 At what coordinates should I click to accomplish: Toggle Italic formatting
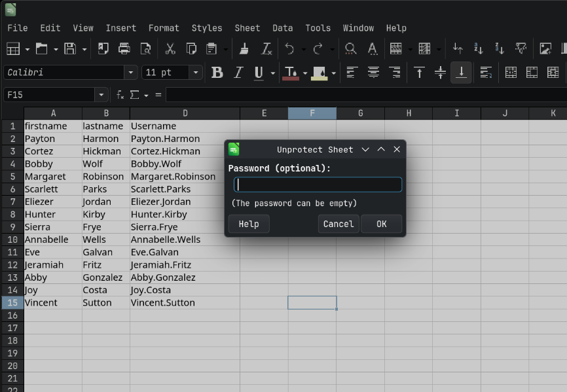[238, 73]
